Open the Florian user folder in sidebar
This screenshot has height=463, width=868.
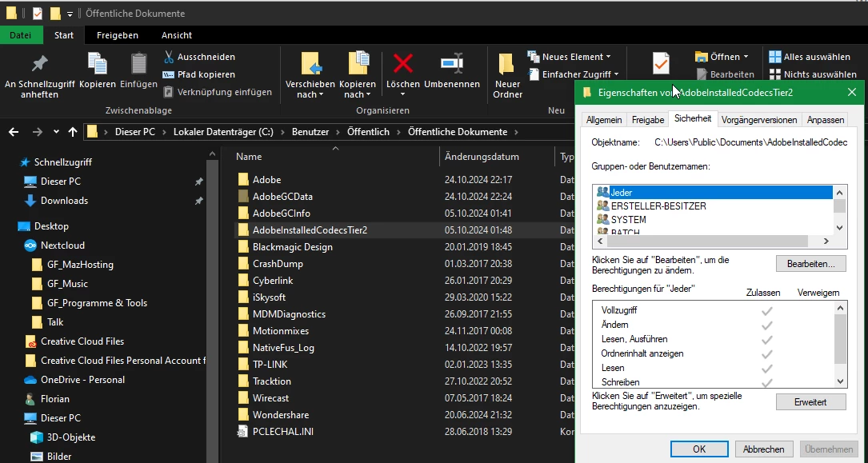[x=55, y=399]
